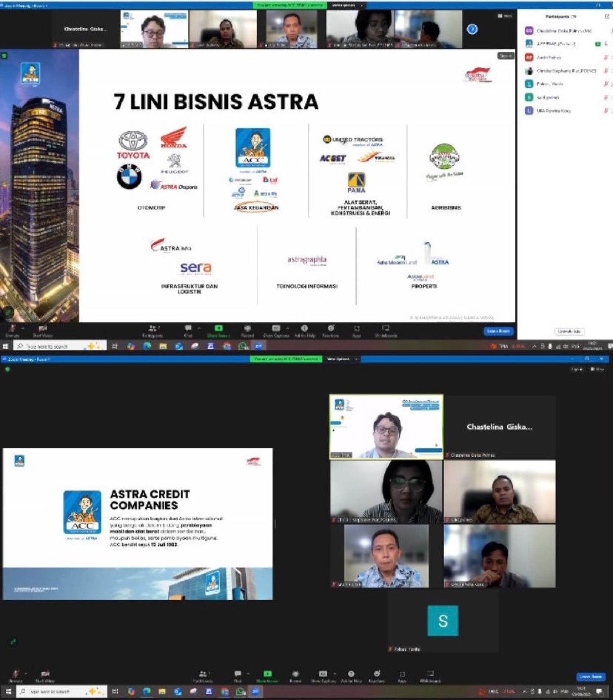Open Microsoft Edge on lower taskbar
The width and height of the screenshot is (613, 700).
tap(147, 691)
